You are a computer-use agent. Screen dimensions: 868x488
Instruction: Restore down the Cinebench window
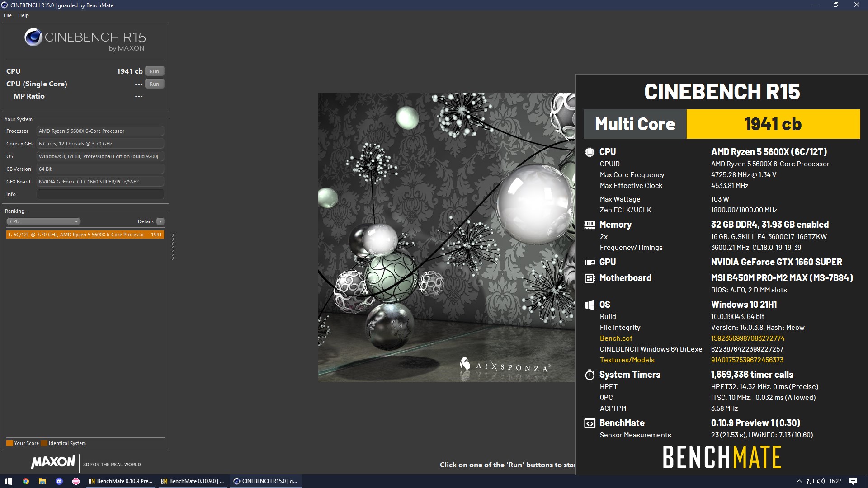tap(836, 5)
